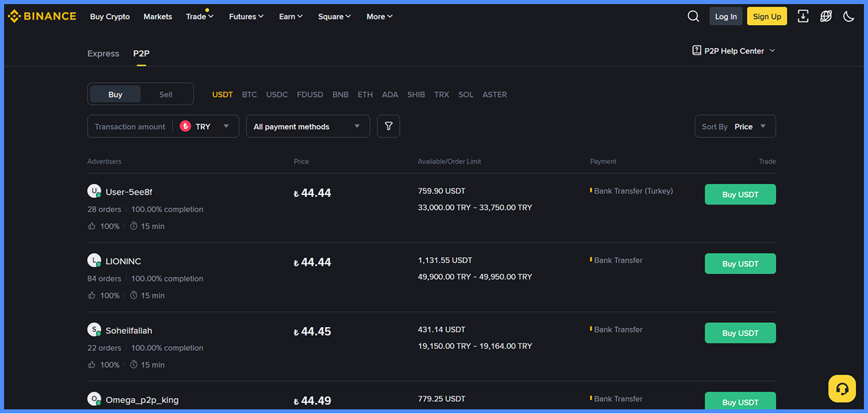Open the filter funnel icon
868x414 pixels.
click(388, 126)
